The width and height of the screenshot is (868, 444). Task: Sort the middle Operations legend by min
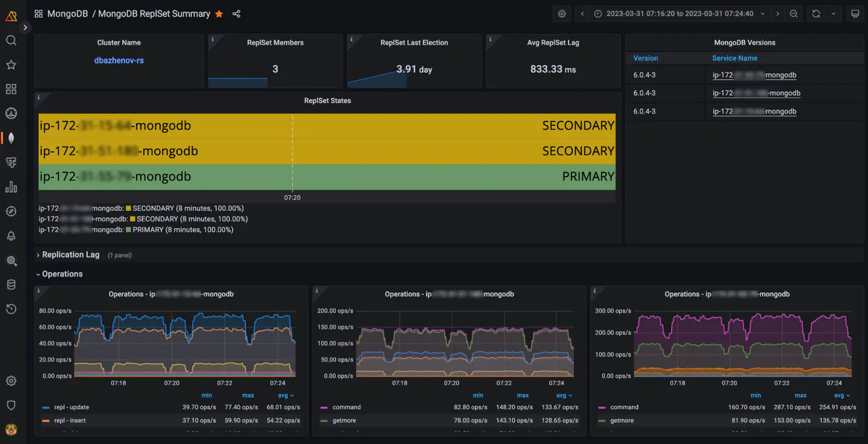(x=477, y=396)
